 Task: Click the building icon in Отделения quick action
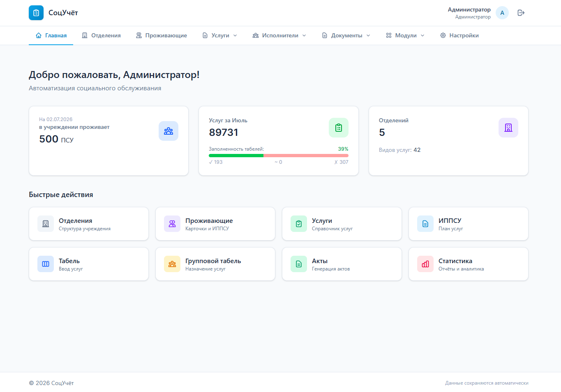pos(46,224)
